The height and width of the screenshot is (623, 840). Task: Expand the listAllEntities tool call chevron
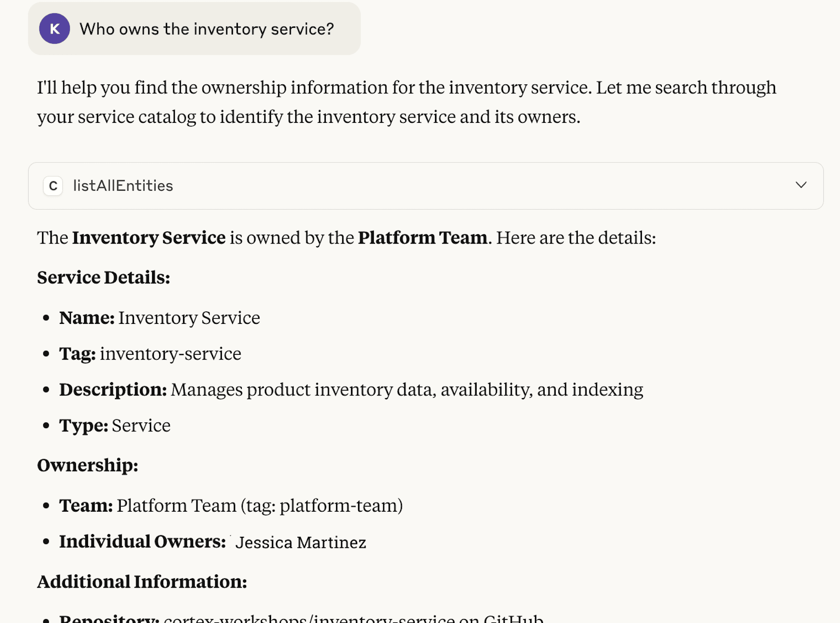coord(801,185)
